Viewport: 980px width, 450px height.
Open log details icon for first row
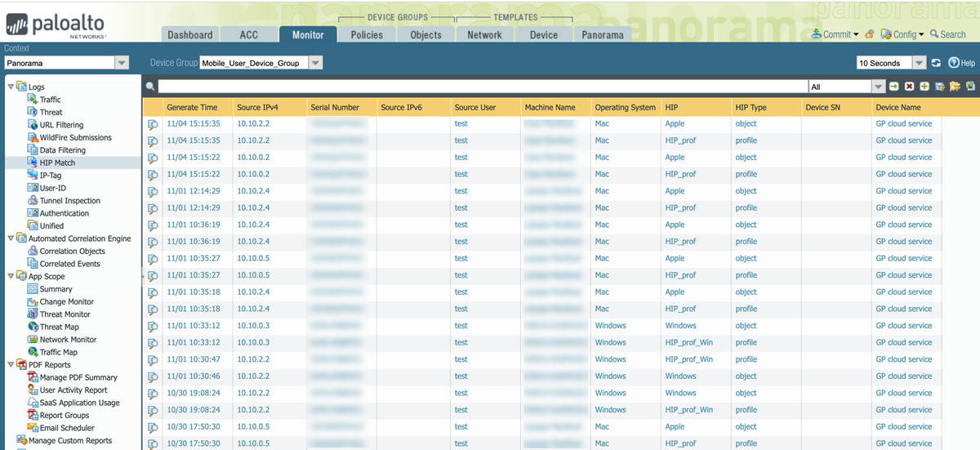153,124
